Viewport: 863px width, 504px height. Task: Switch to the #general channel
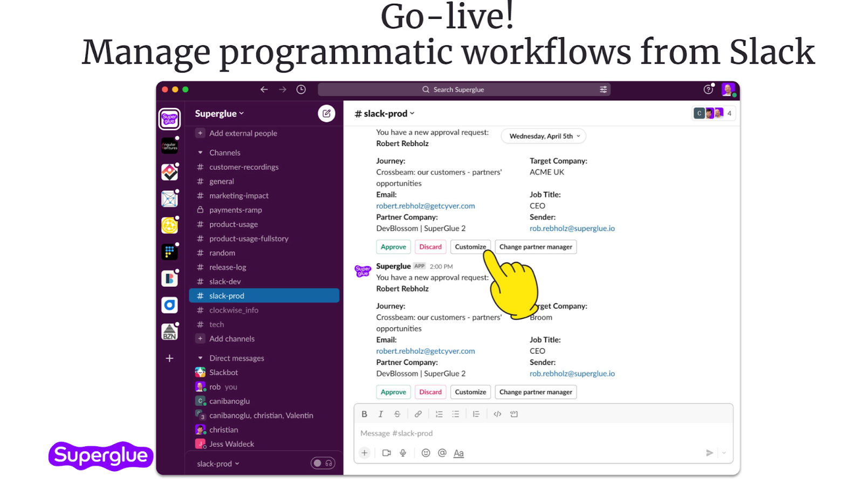point(221,181)
